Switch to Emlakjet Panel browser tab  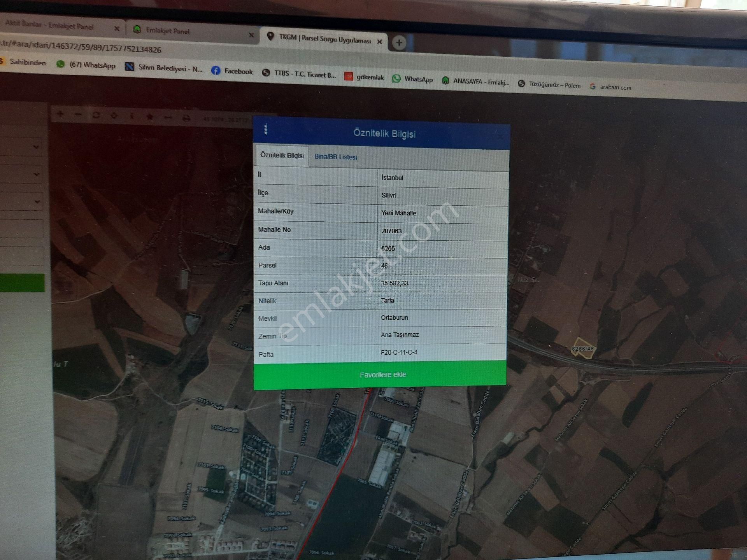click(167, 31)
